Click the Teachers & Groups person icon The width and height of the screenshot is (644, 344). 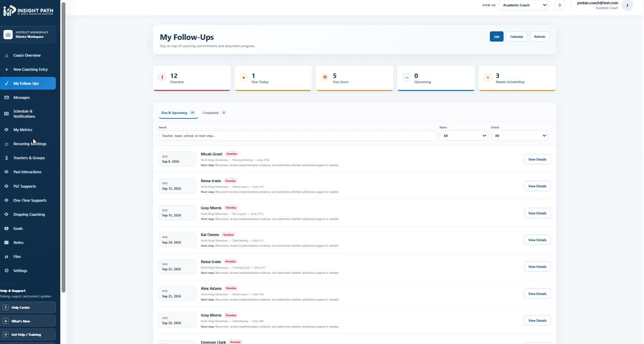(6, 158)
